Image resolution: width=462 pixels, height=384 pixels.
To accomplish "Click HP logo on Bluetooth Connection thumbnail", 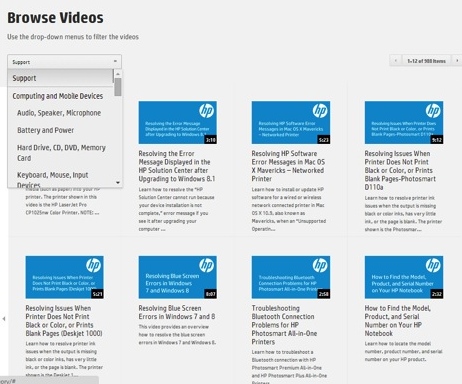I will (320, 266).
